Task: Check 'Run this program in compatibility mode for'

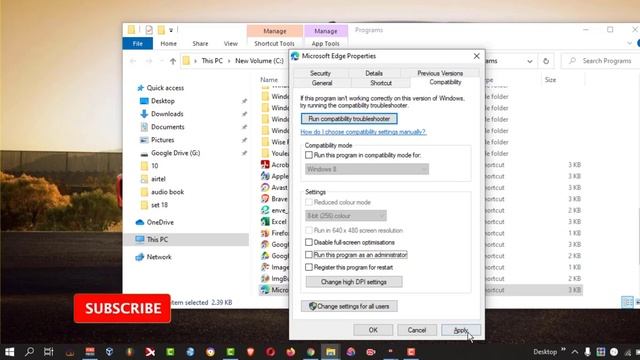Action: (309, 155)
